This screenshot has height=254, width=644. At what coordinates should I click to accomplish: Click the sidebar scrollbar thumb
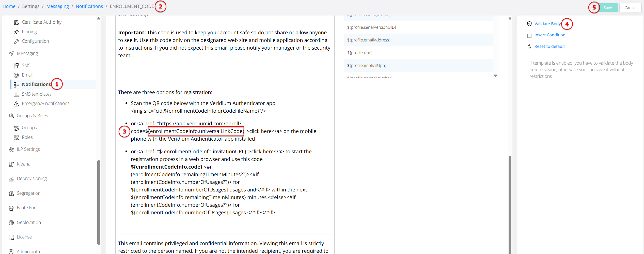point(99,202)
